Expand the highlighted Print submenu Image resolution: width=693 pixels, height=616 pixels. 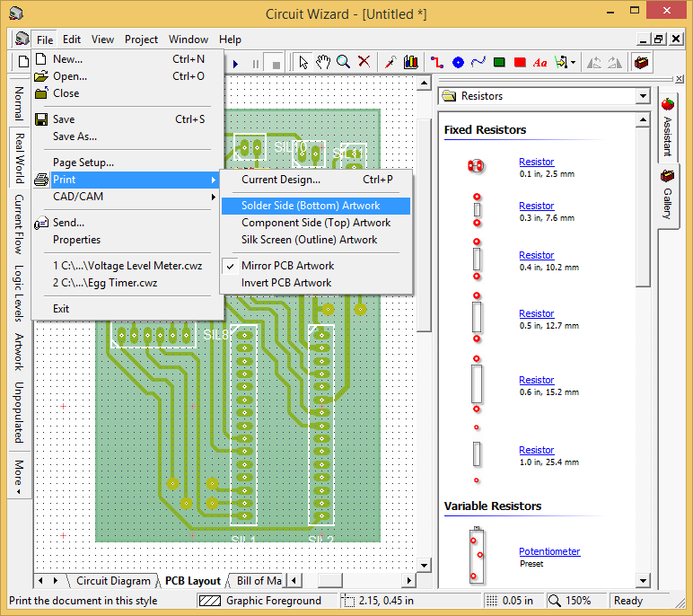click(x=127, y=180)
